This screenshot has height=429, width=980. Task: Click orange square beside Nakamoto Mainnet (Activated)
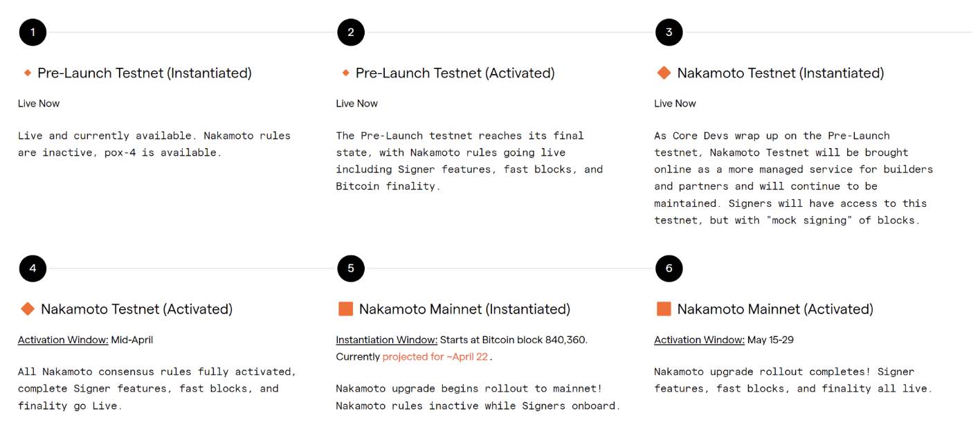(x=664, y=309)
